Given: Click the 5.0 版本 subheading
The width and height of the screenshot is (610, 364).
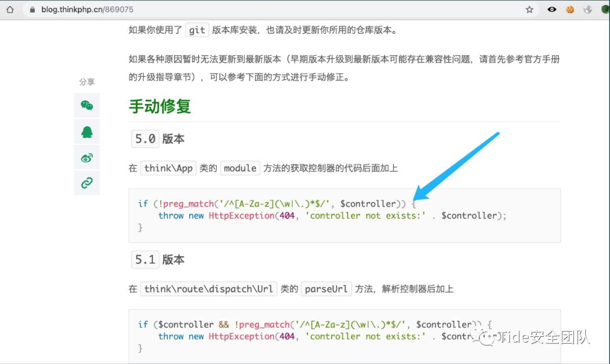Looking at the screenshot, I should 158,139.
